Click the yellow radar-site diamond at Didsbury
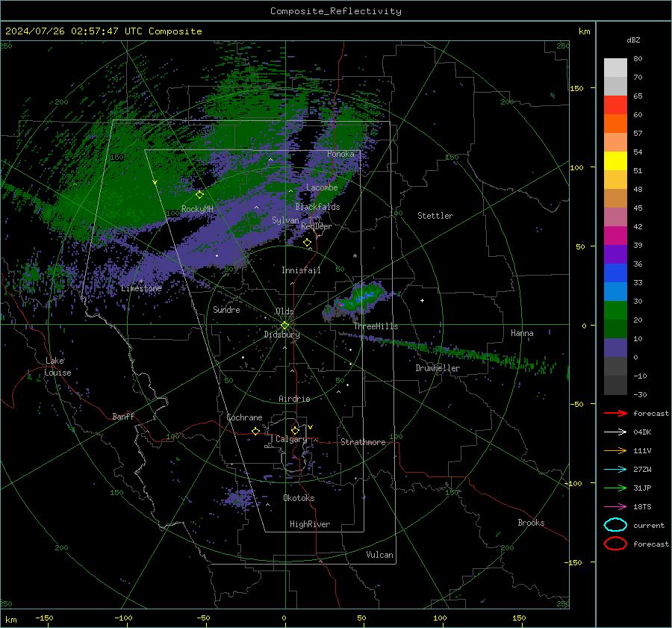 [x=285, y=326]
